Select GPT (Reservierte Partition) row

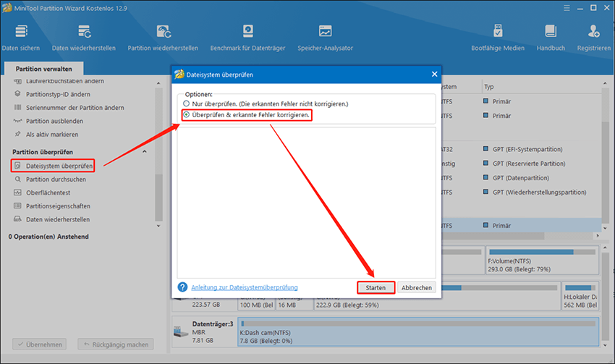(529, 164)
